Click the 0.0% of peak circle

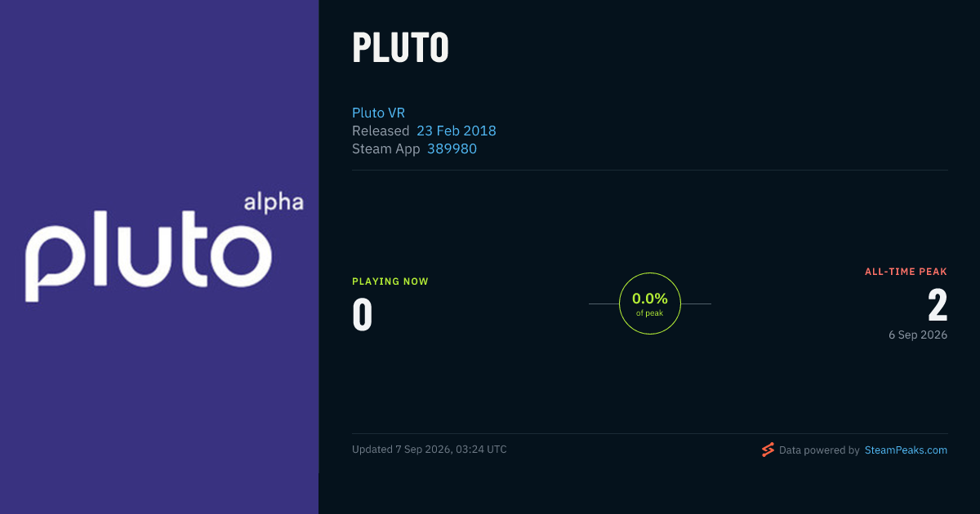(650, 304)
